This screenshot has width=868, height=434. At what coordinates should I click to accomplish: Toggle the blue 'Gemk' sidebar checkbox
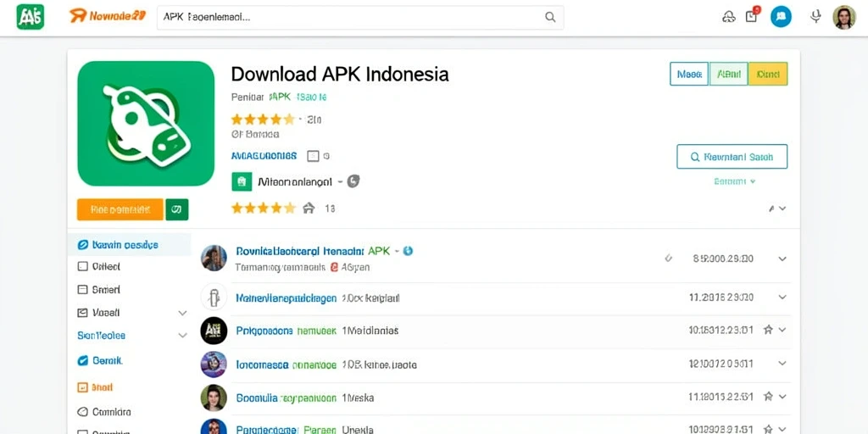coord(82,360)
